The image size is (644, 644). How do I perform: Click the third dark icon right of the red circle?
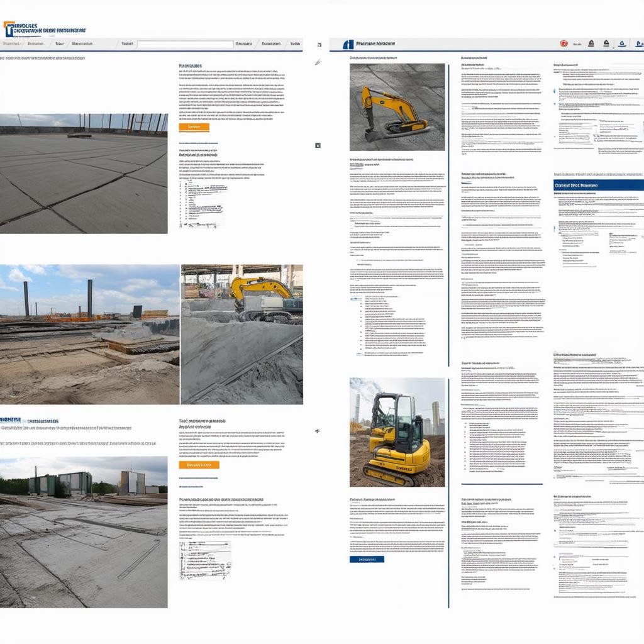(621, 44)
